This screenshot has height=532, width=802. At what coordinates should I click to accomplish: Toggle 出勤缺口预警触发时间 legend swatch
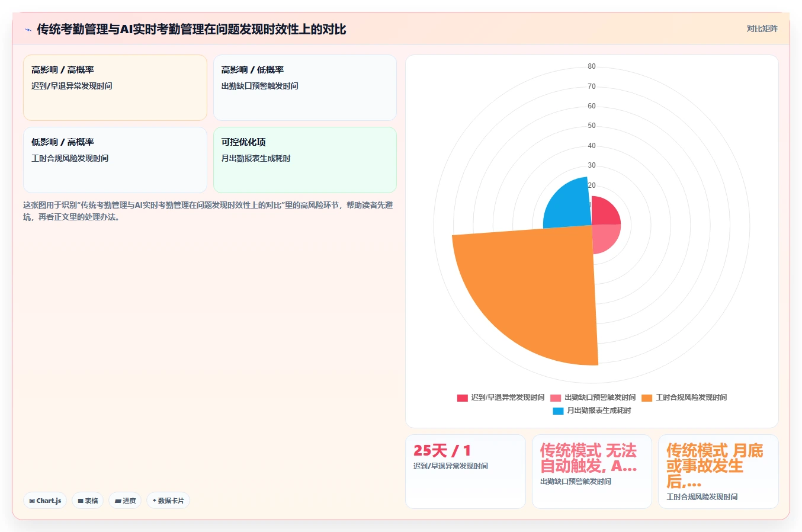click(556, 398)
